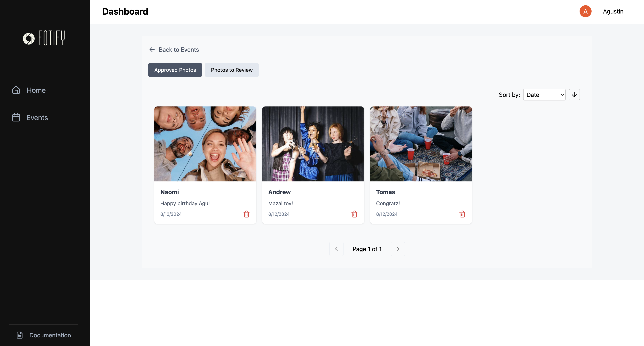Click the 'Sort by:' label
This screenshot has width=644, height=346.
pyautogui.click(x=509, y=95)
